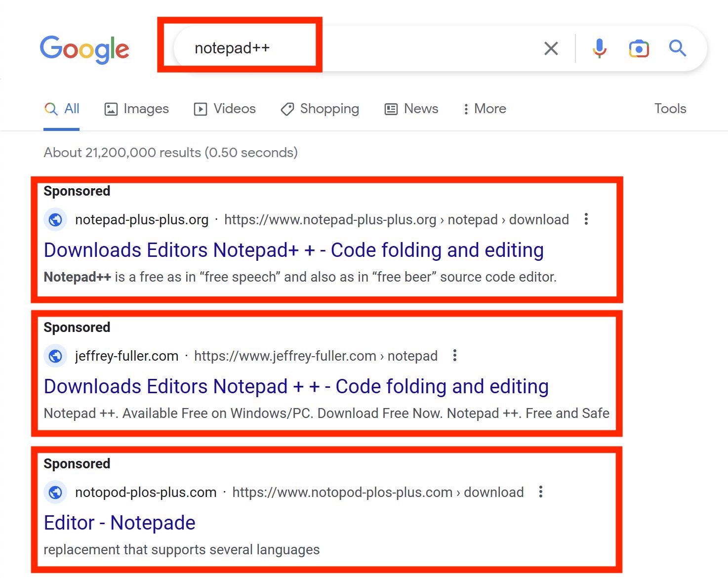Switch to the Videos tab
Image resolution: width=728 pixels, height=578 pixels.
225,109
